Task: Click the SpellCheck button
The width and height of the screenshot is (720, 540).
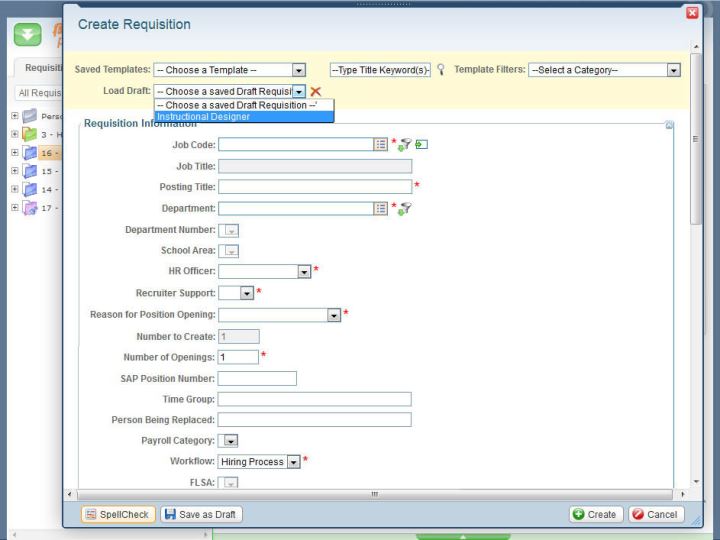Action: coord(117,514)
